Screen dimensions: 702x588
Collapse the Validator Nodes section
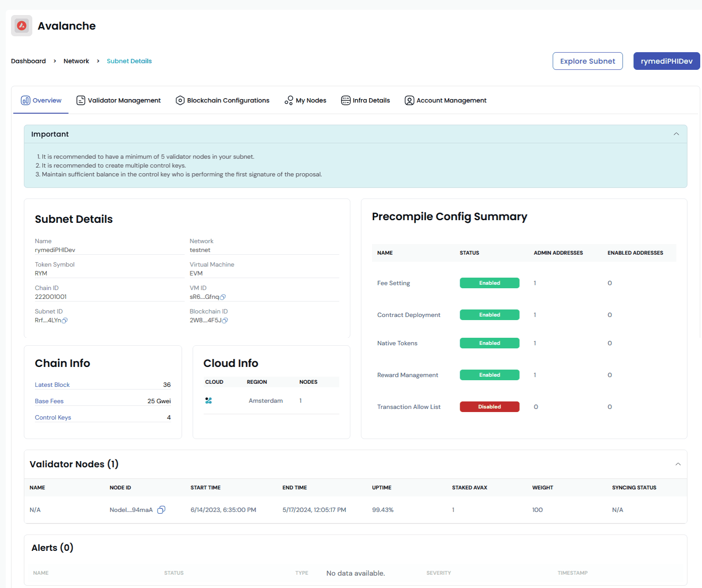point(678,464)
